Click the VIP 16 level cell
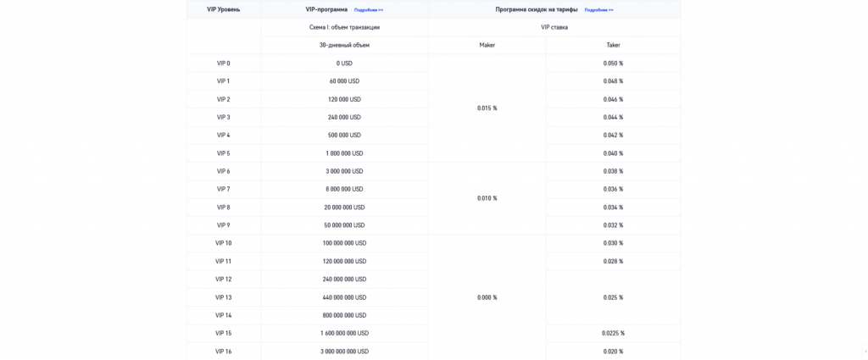This screenshot has height=360, width=868. (223, 352)
